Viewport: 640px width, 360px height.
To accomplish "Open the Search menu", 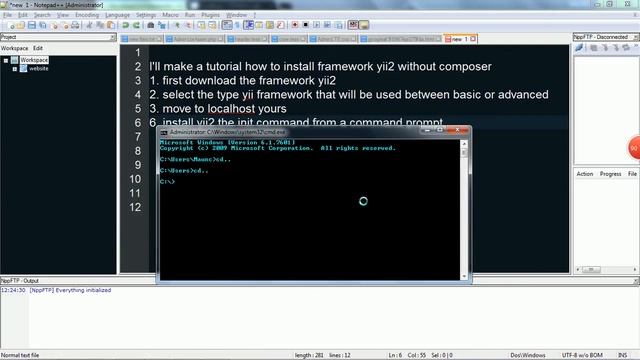I will pyautogui.click(x=42, y=15).
